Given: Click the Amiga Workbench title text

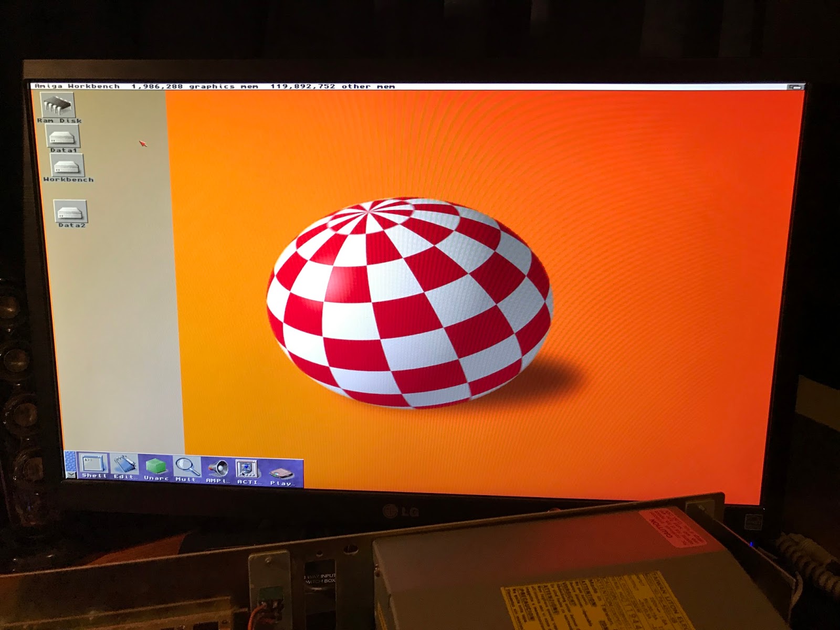Looking at the screenshot, I should pos(77,86).
